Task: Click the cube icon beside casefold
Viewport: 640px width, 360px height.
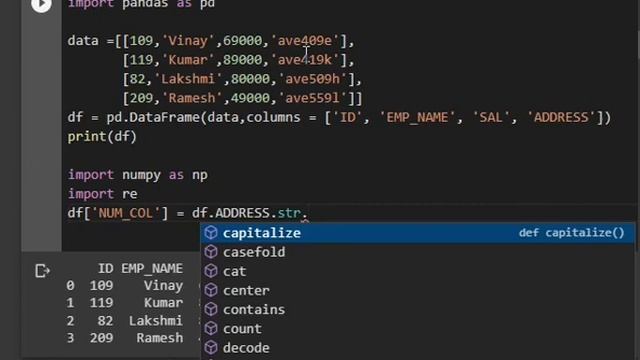Action: [211, 252]
